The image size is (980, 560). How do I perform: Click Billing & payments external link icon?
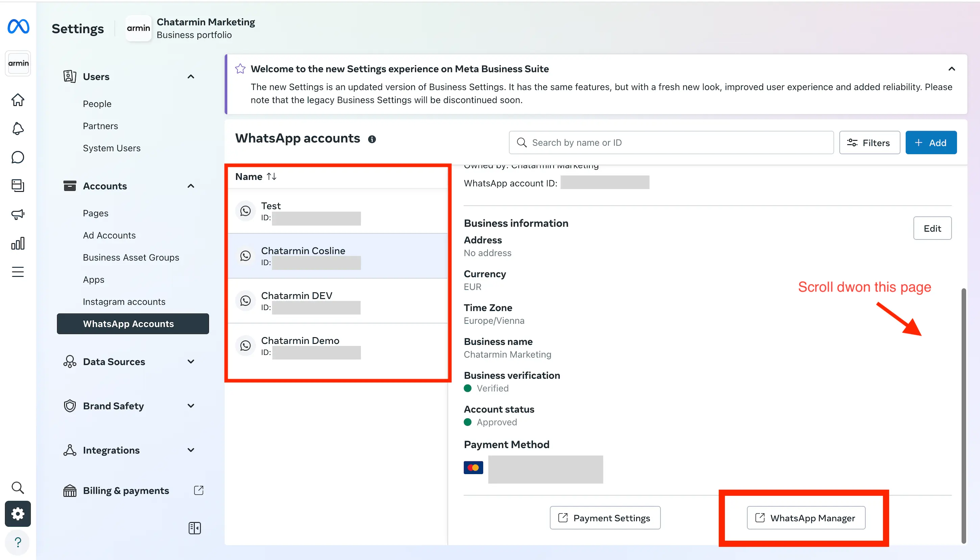(199, 490)
